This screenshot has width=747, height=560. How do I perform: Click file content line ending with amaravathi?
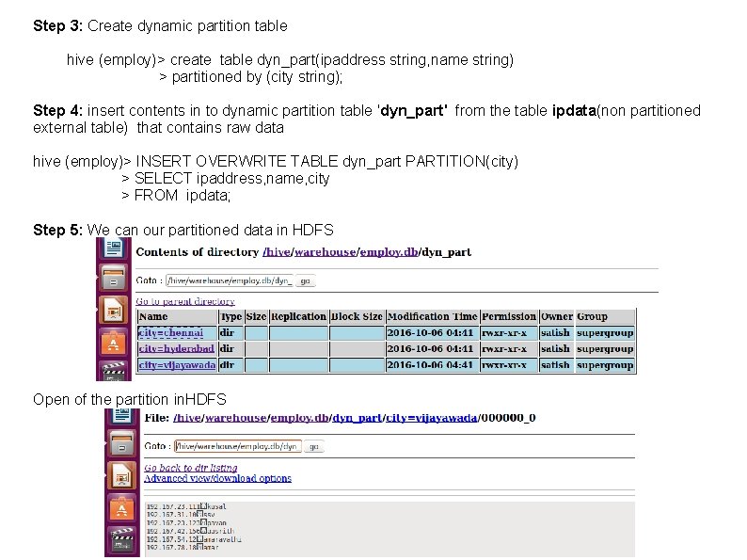[x=194, y=539]
